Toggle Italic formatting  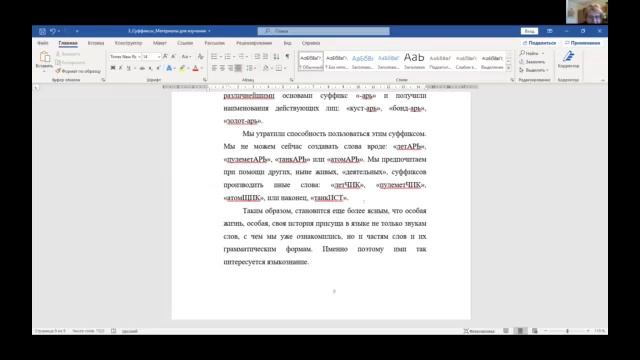(120, 68)
